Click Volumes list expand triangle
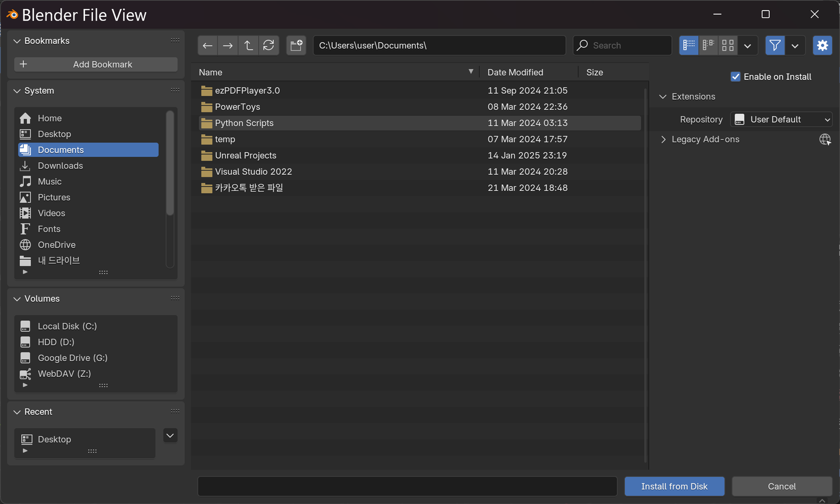The height and width of the screenshot is (504, 840). pyautogui.click(x=25, y=385)
